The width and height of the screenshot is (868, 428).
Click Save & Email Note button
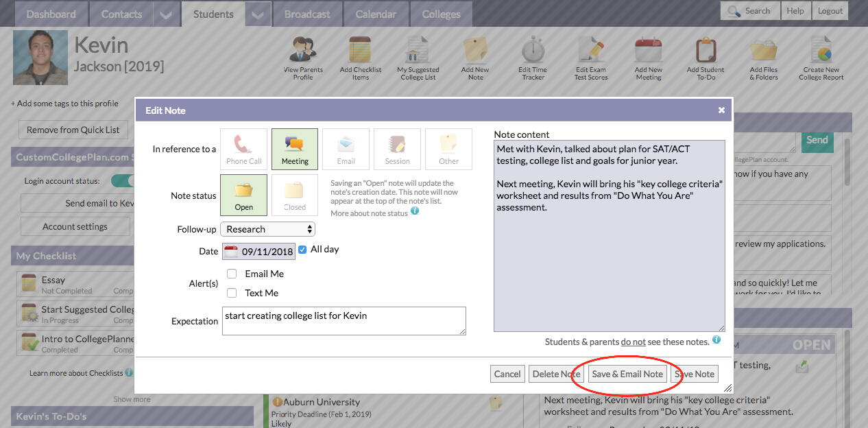(x=627, y=374)
